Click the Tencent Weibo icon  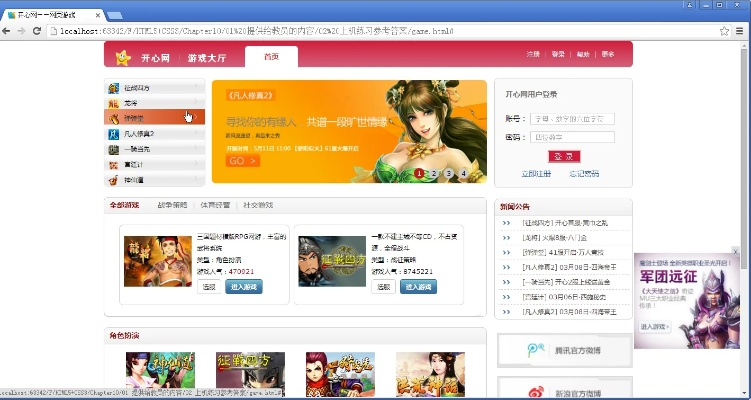click(x=535, y=350)
